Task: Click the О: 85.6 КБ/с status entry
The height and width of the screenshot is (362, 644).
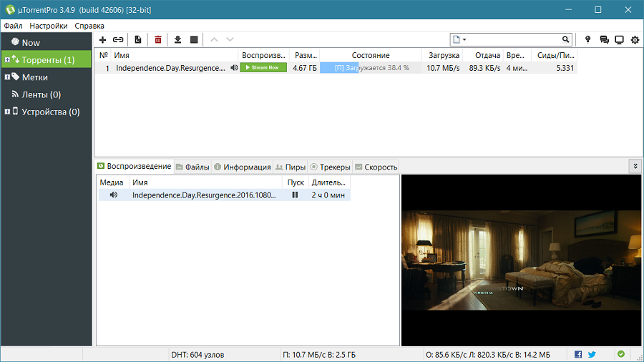Action: [488, 355]
